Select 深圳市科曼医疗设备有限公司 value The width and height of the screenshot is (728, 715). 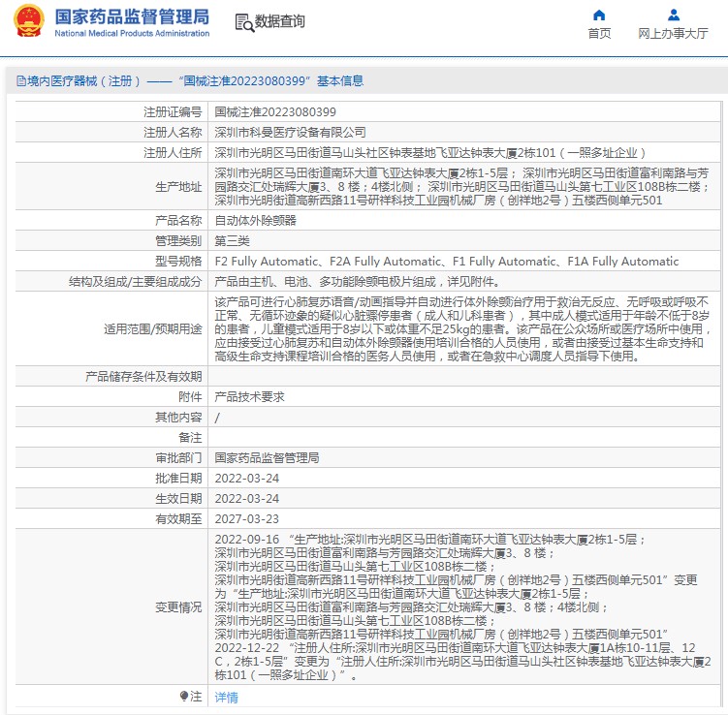(x=290, y=132)
